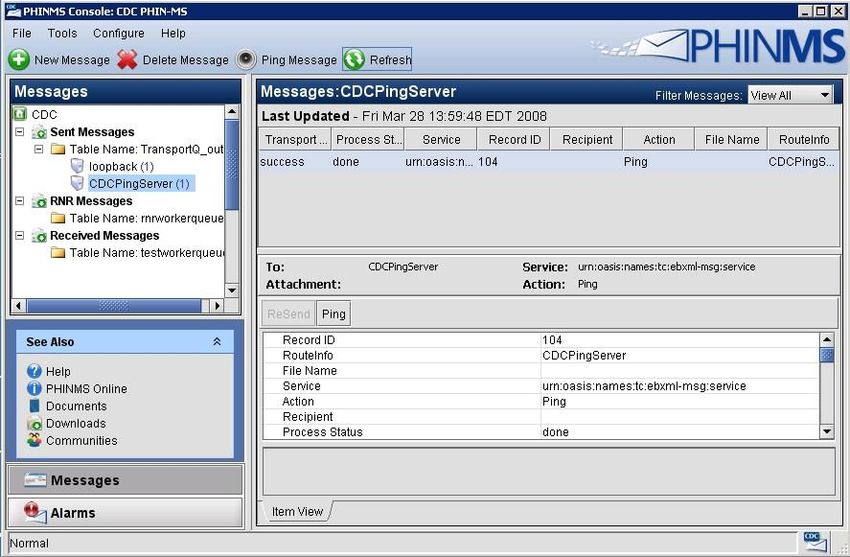Viewport: 850px width, 557px height.
Task: Click the PHINMS Online info icon
Action: coord(34,388)
